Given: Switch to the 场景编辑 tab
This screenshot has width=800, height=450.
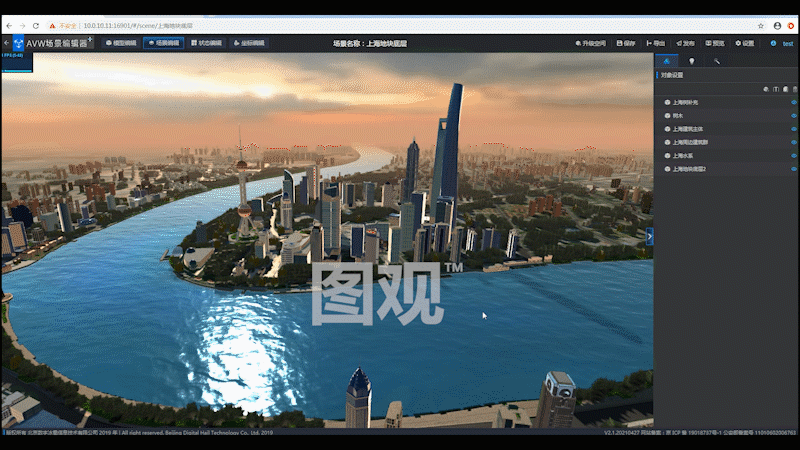Looking at the screenshot, I should click(x=164, y=43).
